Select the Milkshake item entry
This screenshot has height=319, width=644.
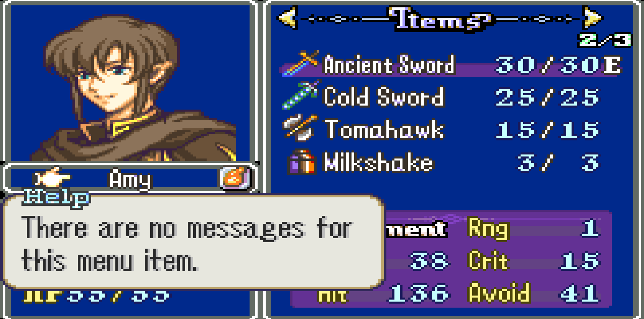pyautogui.click(x=443, y=162)
